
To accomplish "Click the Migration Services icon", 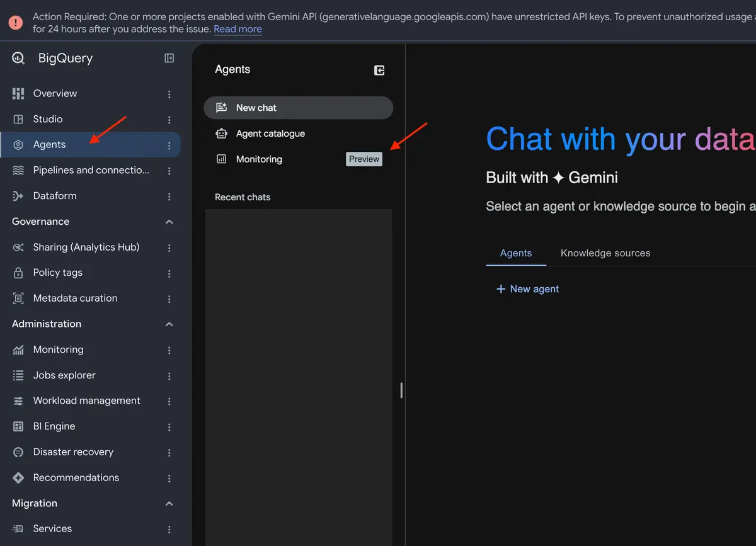I will (x=18, y=529).
